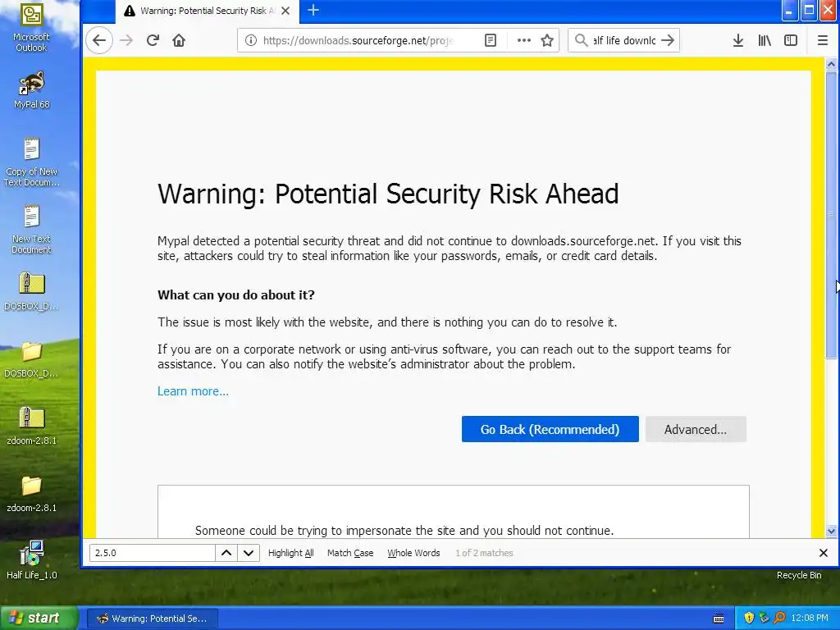
Task: Close the find bar
Action: 824,552
